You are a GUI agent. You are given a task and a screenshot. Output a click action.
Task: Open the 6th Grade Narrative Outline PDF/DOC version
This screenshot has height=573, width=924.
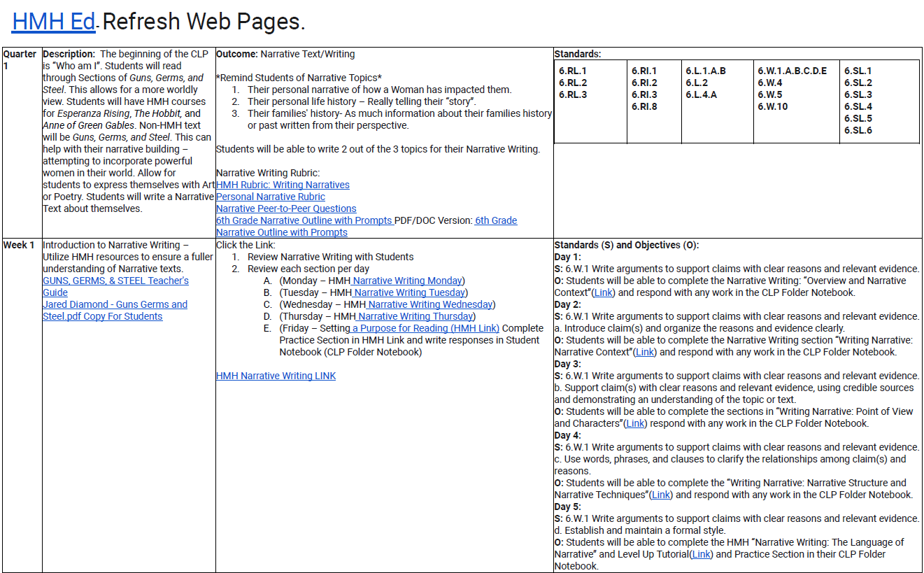(497, 220)
